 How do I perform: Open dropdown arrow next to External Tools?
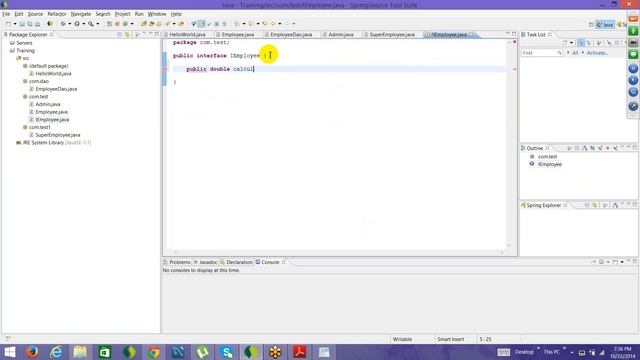[x=98, y=24]
